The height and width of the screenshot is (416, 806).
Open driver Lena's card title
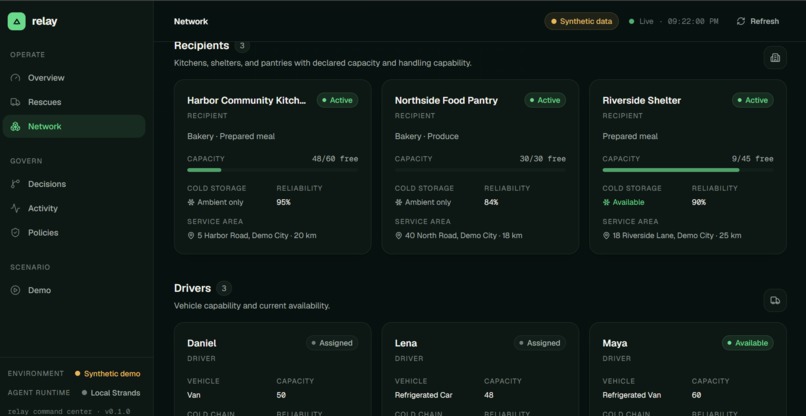coord(406,343)
